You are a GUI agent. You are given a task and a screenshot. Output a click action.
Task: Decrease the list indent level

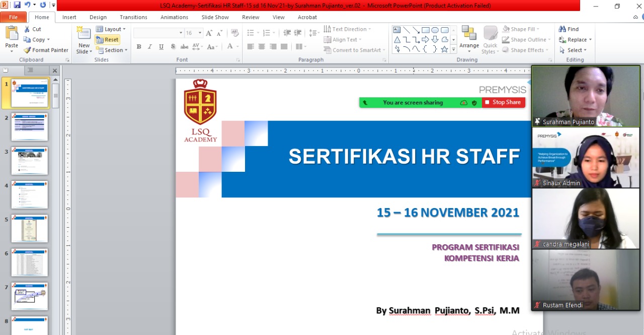pyautogui.click(x=287, y=33)
